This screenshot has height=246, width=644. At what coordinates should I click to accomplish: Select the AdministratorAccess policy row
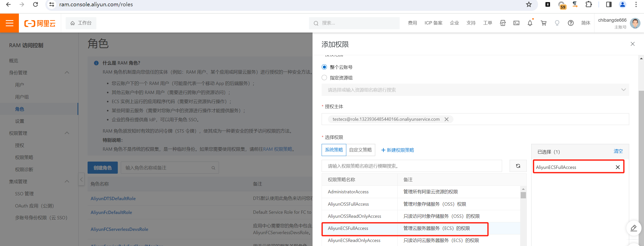pyautogui.click(x=421, y=192)
